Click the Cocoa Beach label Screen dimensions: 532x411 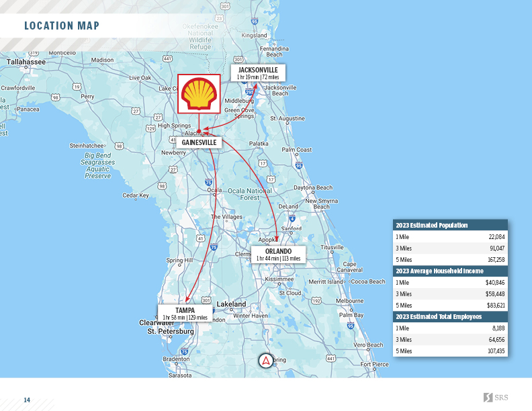coord(368,281)
